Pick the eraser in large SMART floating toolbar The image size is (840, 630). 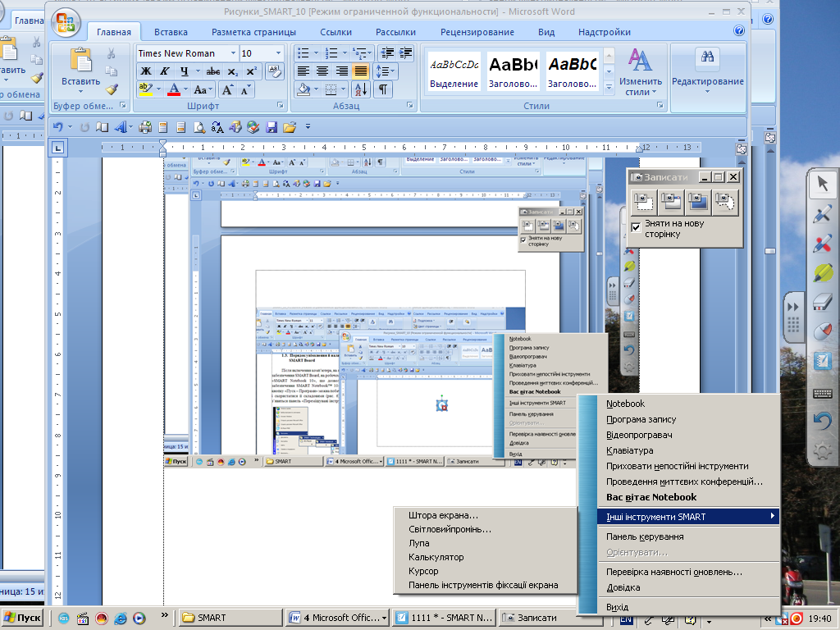point(822,302)
